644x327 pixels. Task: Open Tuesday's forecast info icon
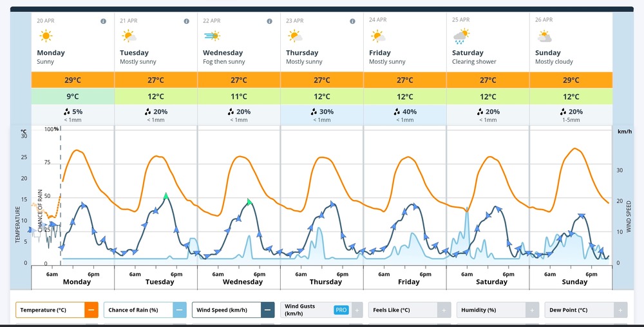(186, 21)
